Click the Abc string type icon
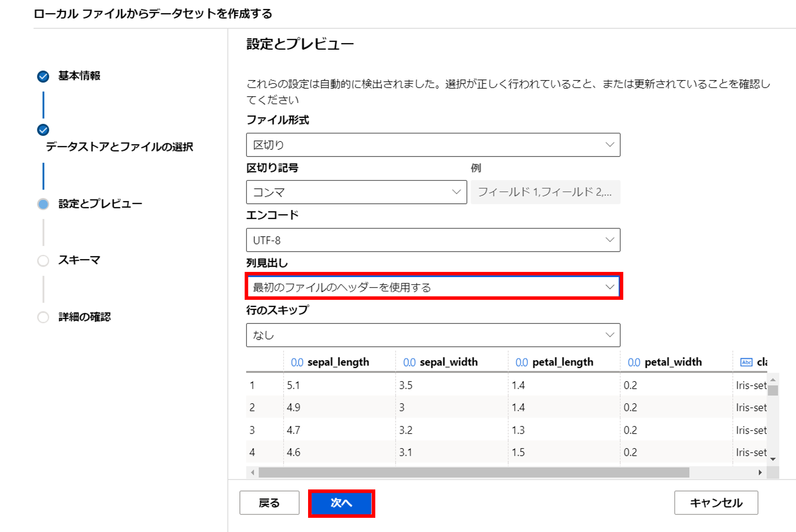 [746, 362]
